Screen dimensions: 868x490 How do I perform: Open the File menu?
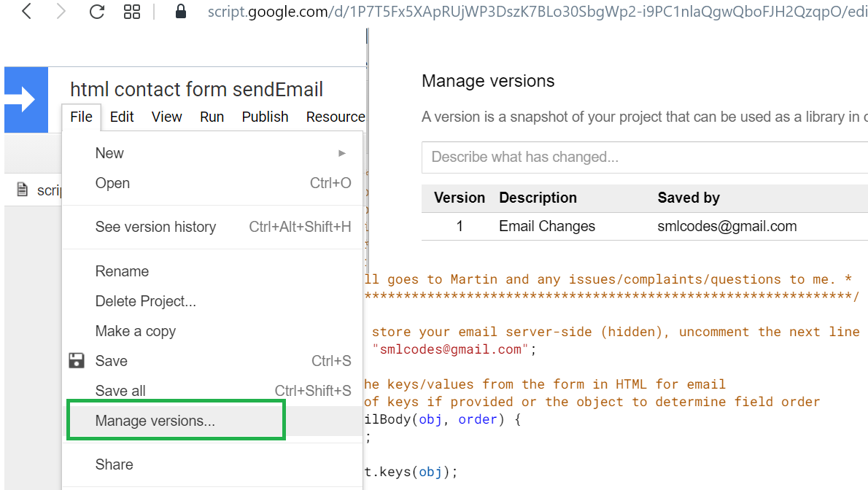[81, 117]
